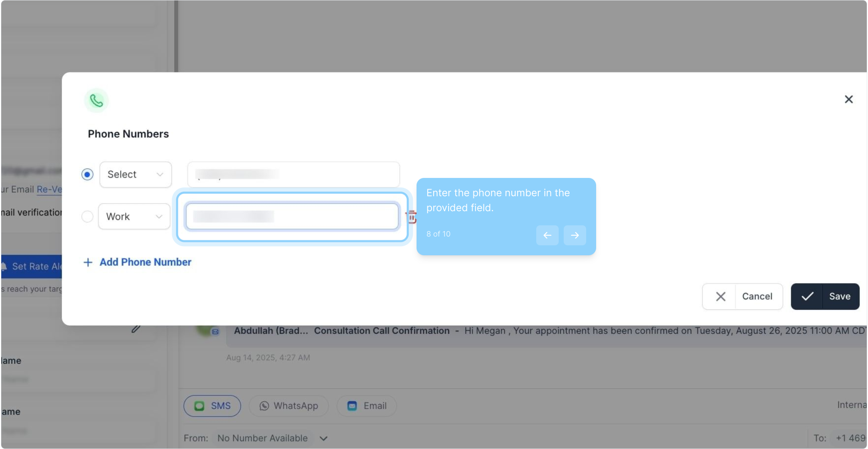Click the X icon on Cancel button

pyautogui.click(x=720, y=296)
